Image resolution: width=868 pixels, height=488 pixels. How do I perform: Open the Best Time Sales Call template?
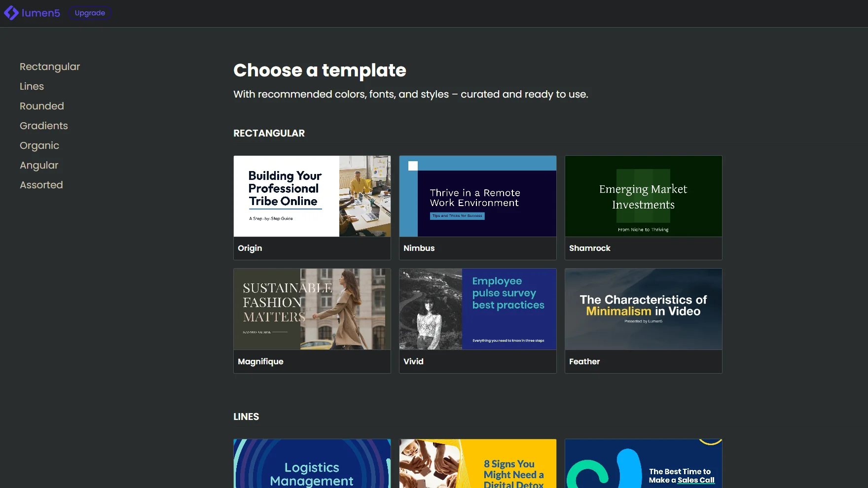(644, 463)
